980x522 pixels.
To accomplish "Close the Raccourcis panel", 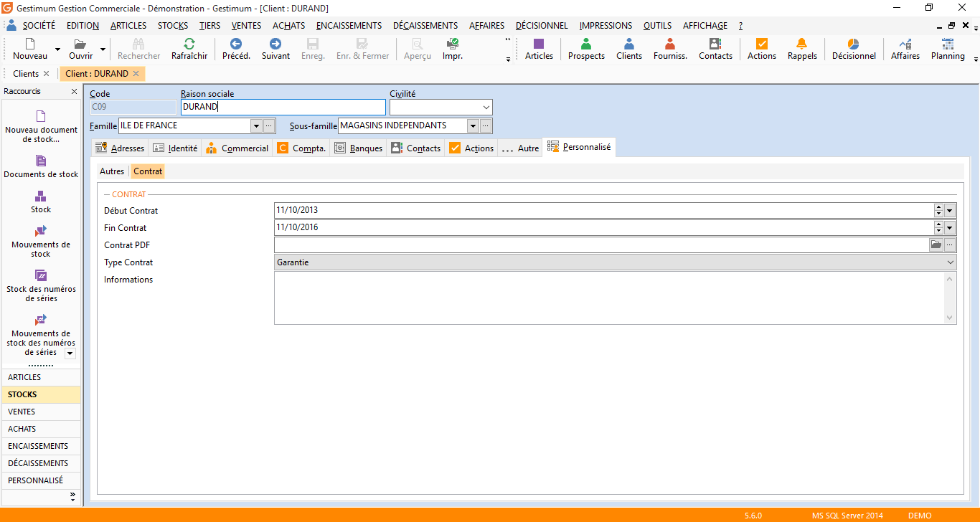I will click(74, 92).
